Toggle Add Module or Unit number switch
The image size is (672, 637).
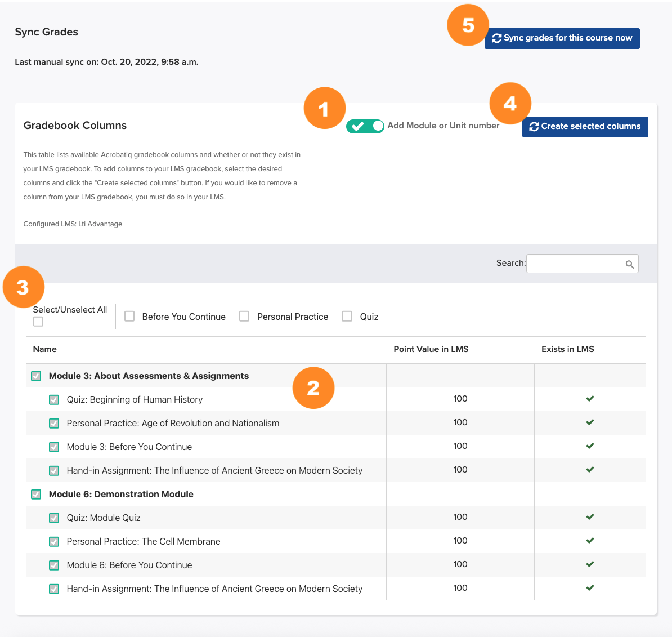click(365, 126)
